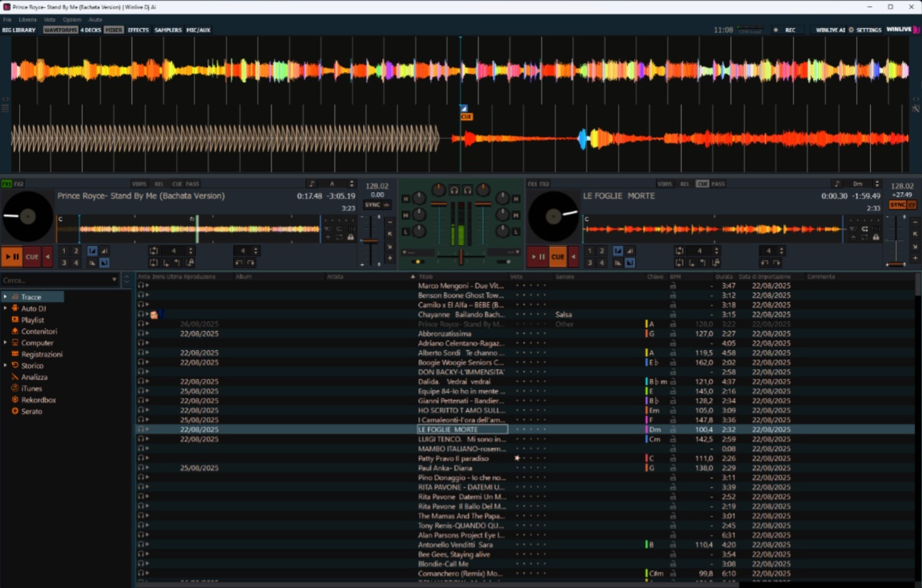Click the right deck orange CUE button
The width and height of the screenshot is (922, 588).
pyautogui.click(x=558, y=256)
